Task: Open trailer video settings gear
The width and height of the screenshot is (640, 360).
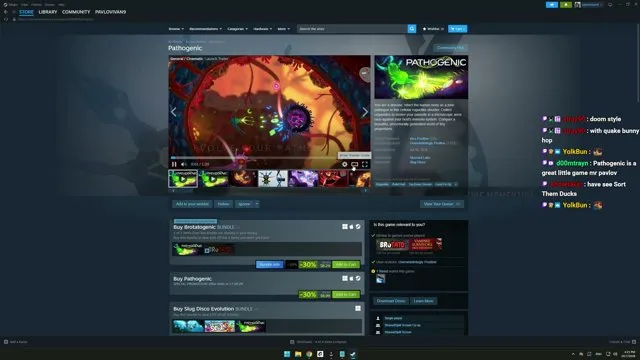Action: pos(345,164)
